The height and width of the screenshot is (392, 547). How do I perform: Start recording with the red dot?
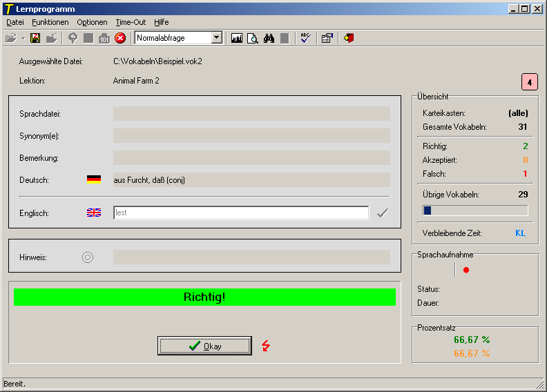tap(466, 270)
